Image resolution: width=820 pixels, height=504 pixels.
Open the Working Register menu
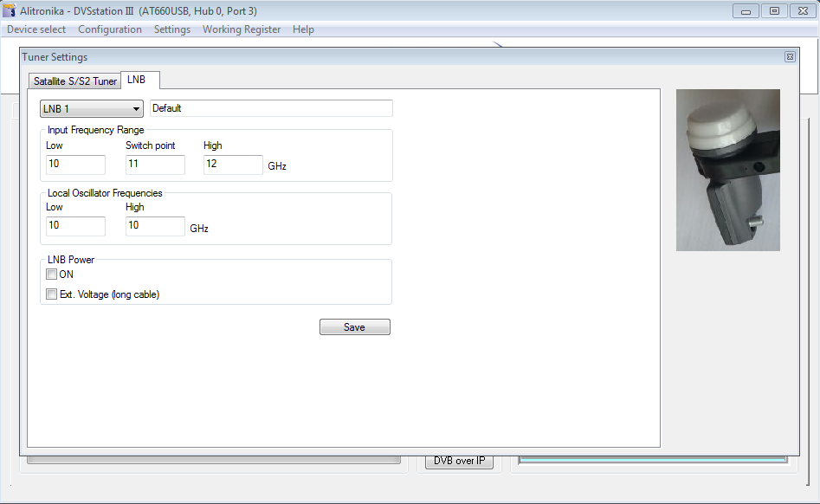242,29
